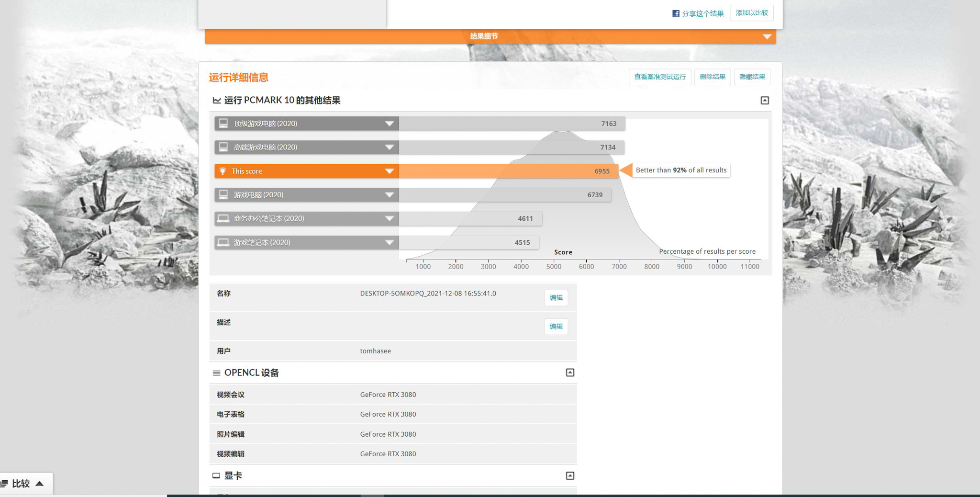Expand the 游戏笔记本 (2020) dropdown arrow

coord(390,243)
